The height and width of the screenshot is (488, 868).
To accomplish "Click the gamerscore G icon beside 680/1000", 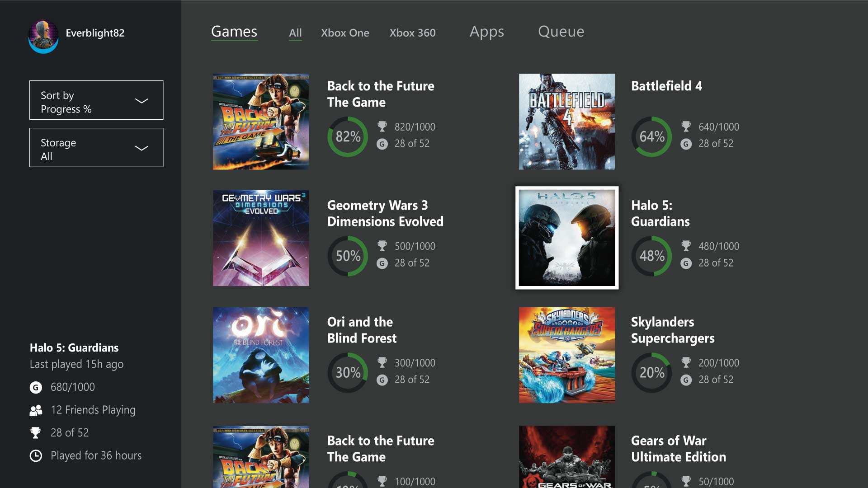I will click(36, 387).
